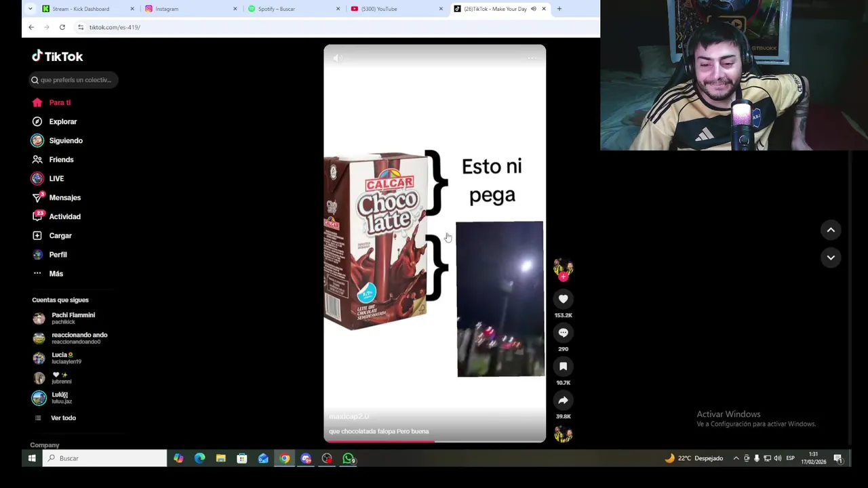This screenshot has height=488, width=868.
Task: Open the tab search dropdown arrow
Action: pos(30,9)
